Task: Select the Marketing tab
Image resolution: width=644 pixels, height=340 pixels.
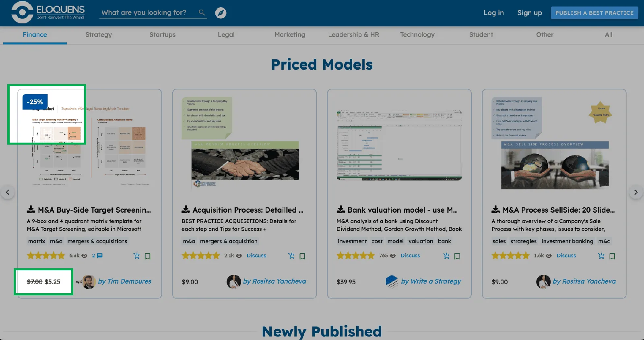Action: [x=290, y=35]
